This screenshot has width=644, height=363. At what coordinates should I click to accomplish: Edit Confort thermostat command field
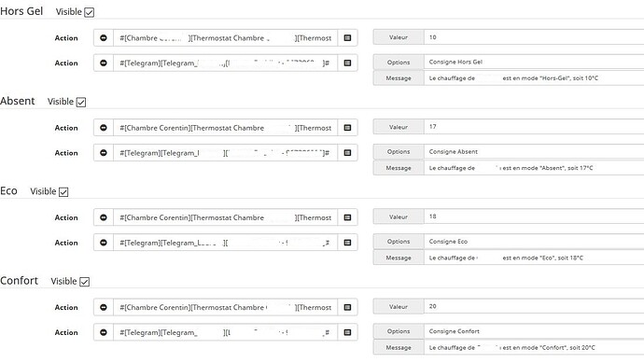tap(226, 307)
